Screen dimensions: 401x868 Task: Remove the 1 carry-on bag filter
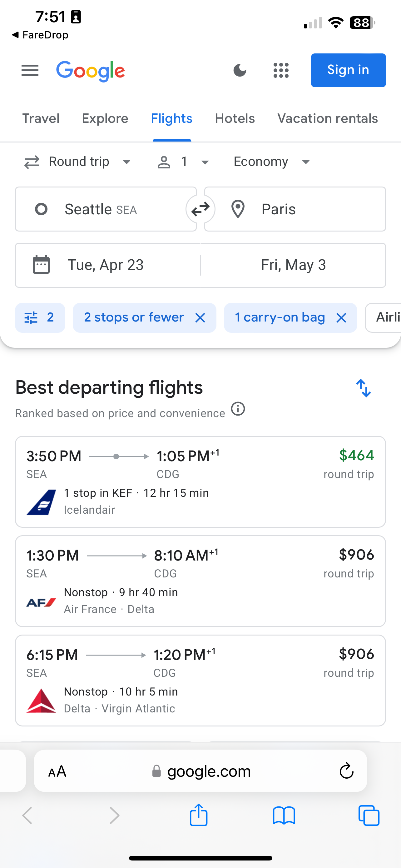pos(341,317)
